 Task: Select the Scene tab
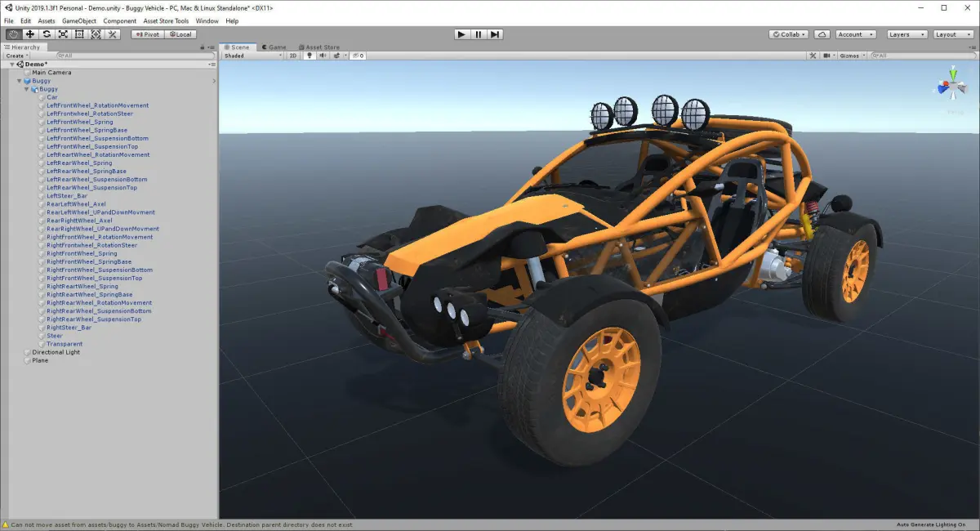point(236,47)
